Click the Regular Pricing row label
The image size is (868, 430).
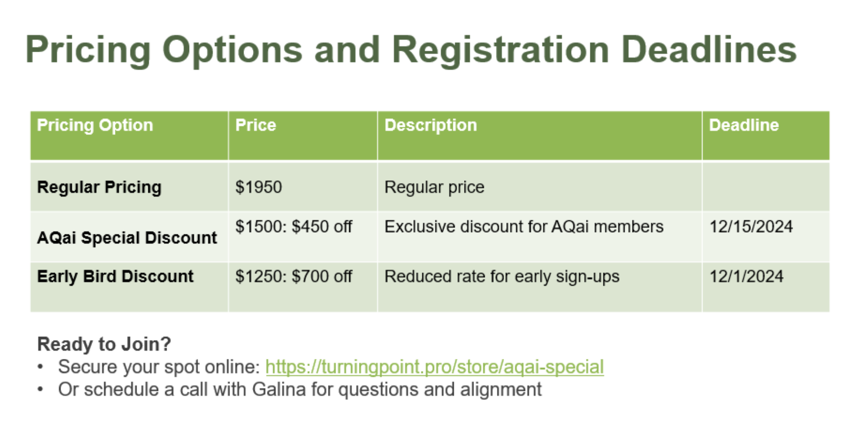coord(99,187)
